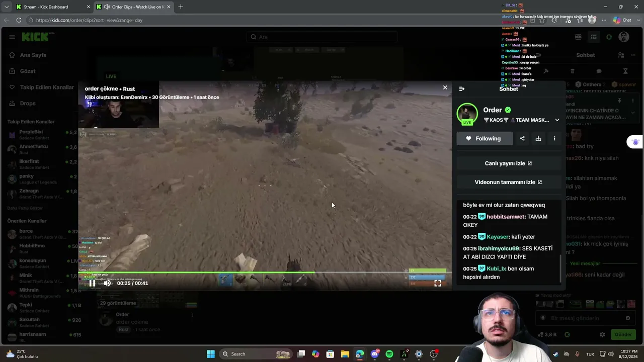
Task: Open the Kick hamburger sidebar menu
Action: click(x=12, y=37)
